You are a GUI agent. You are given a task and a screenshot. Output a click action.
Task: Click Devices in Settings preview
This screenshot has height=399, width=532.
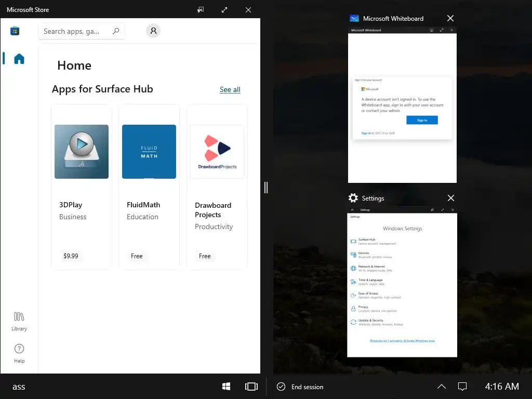tap(371, 255)
